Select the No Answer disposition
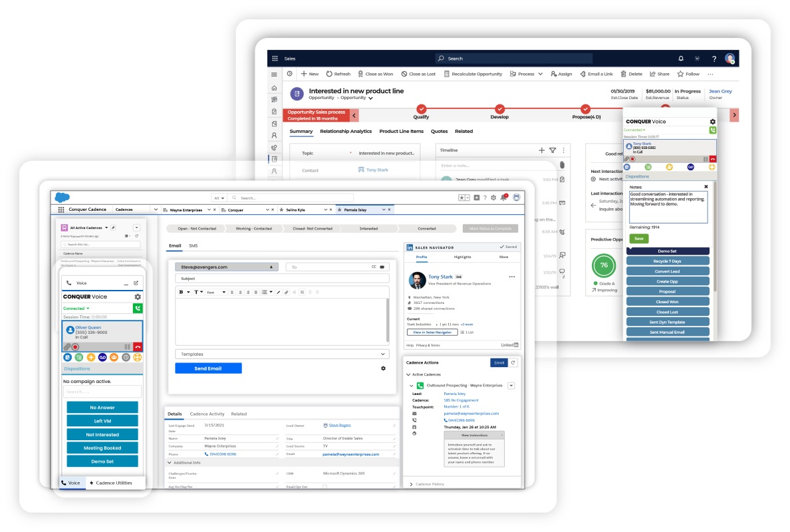Image resolution: width=790 pixels, height=532 pixels. point(102,407)
